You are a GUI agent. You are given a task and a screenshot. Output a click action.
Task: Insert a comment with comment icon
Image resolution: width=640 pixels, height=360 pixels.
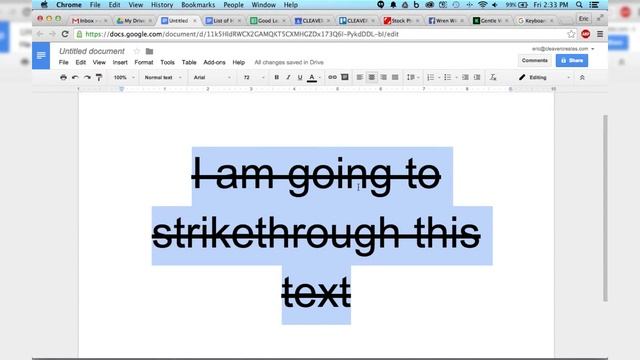345,77
